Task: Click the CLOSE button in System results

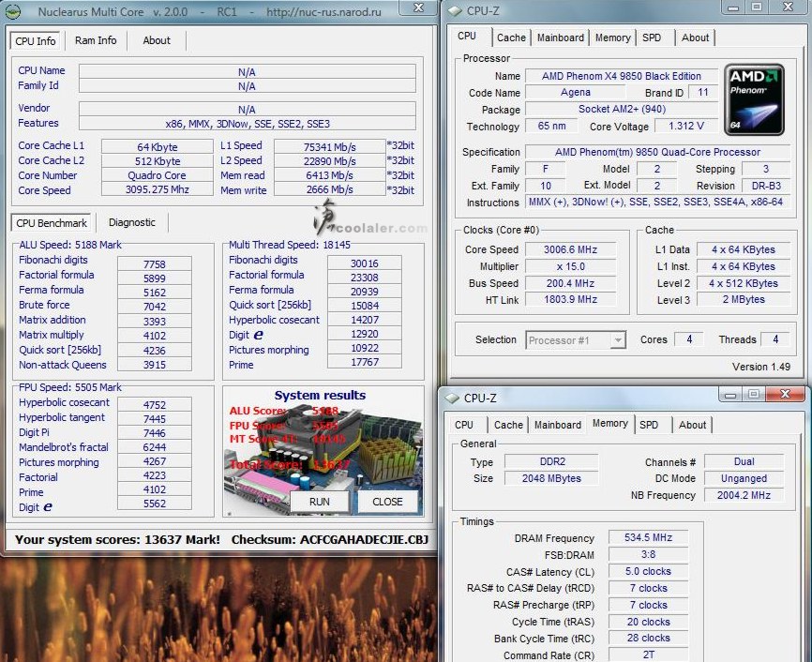Action: (387, 502)
